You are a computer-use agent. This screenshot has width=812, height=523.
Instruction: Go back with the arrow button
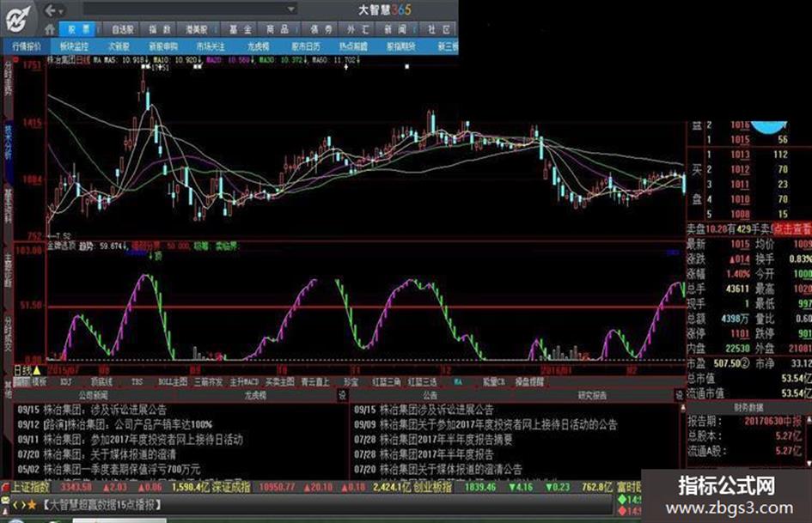coord(50,9)
